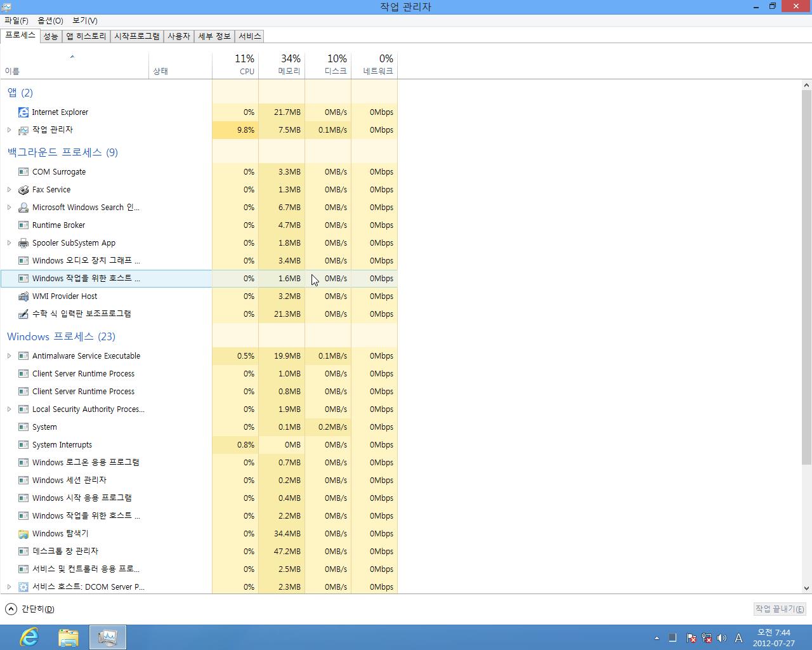Expand Antimalware Service Executable row
Image resolution: width=812 pixels, height=650 pixels.
[9, 356]
